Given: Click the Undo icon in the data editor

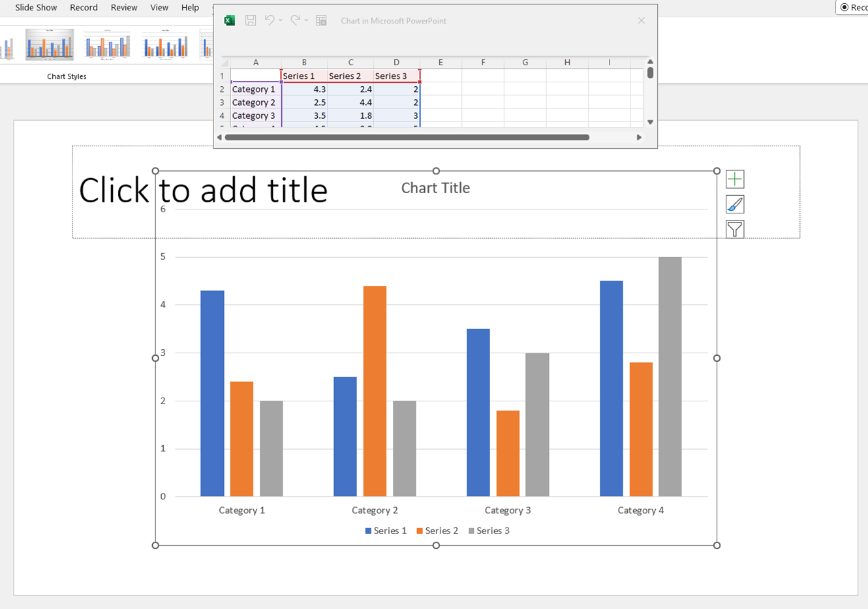Looking at the screenshot, I should pyautogui.click(x=271, y=20).
